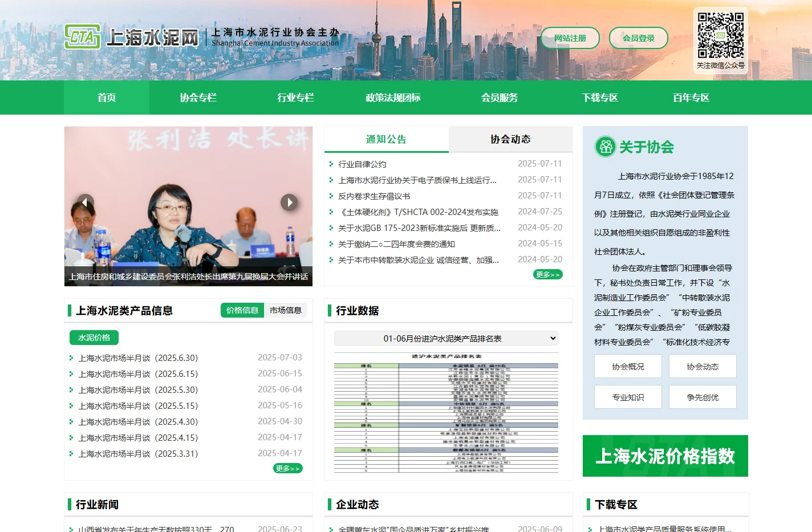Switch to 协会动态 tab
Image resolution: width=812 pixels, height=532 pixels.
point(511,139)
